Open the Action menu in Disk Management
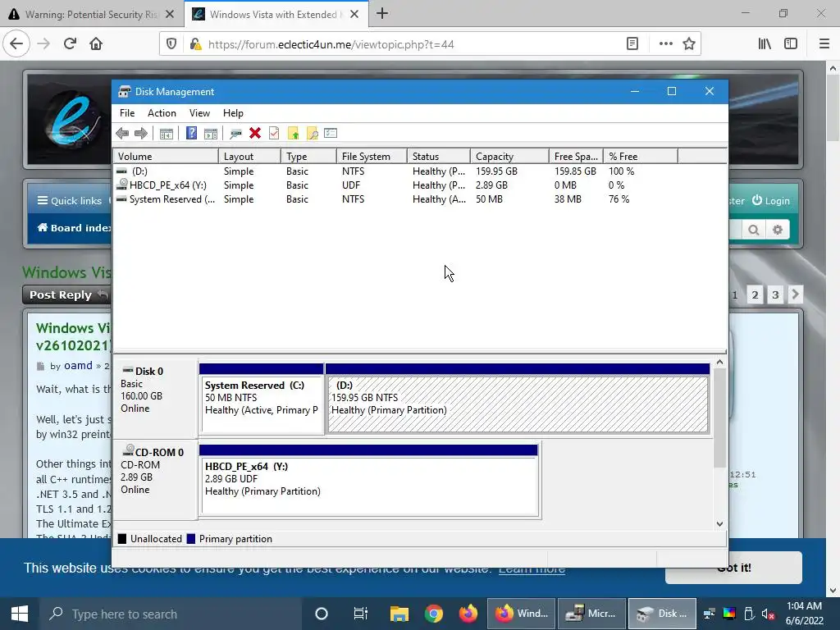 (162, 113)
